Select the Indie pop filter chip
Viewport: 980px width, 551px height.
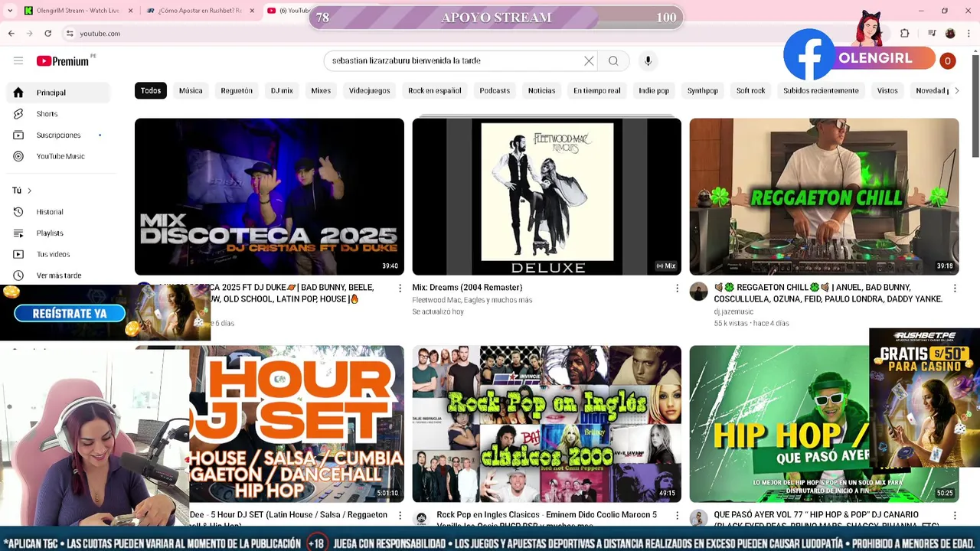pyautogui.click(x=654, y=90)
